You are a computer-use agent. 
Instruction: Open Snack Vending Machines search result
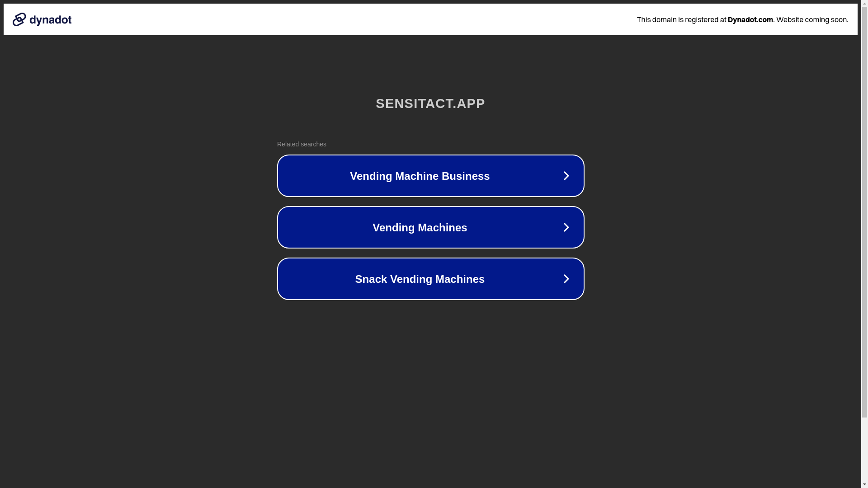click(x=430, y=279)
